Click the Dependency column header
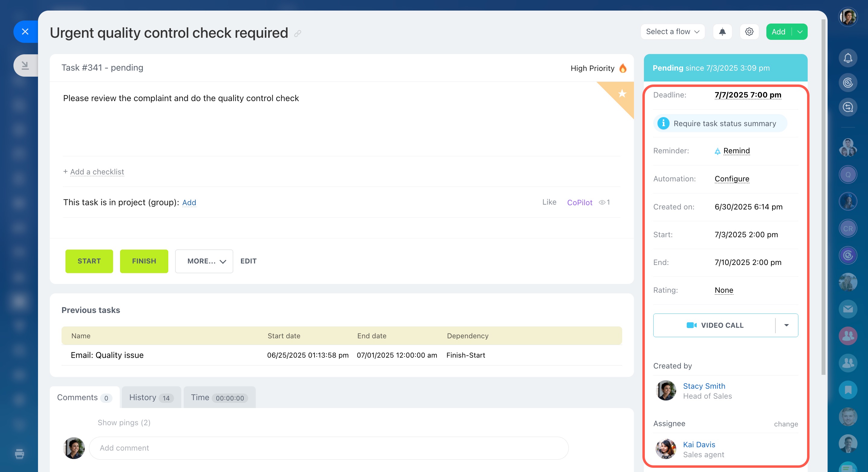Screen dimensions: 868x472 [467, 336]
